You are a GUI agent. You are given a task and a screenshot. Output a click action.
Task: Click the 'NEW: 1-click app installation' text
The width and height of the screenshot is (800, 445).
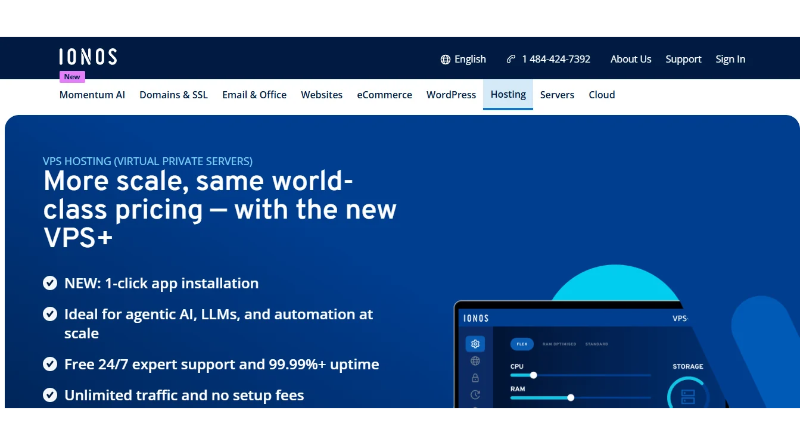point(161,283)
